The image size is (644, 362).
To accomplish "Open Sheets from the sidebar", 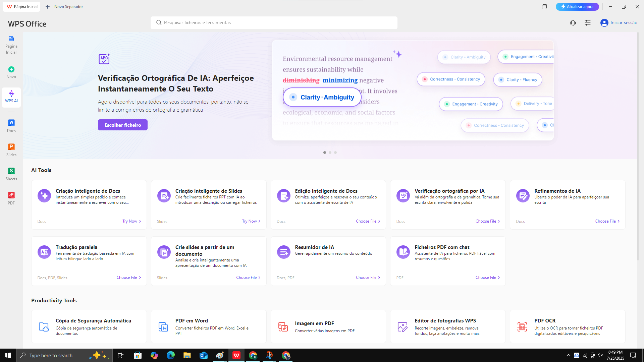I will point(11,174).
